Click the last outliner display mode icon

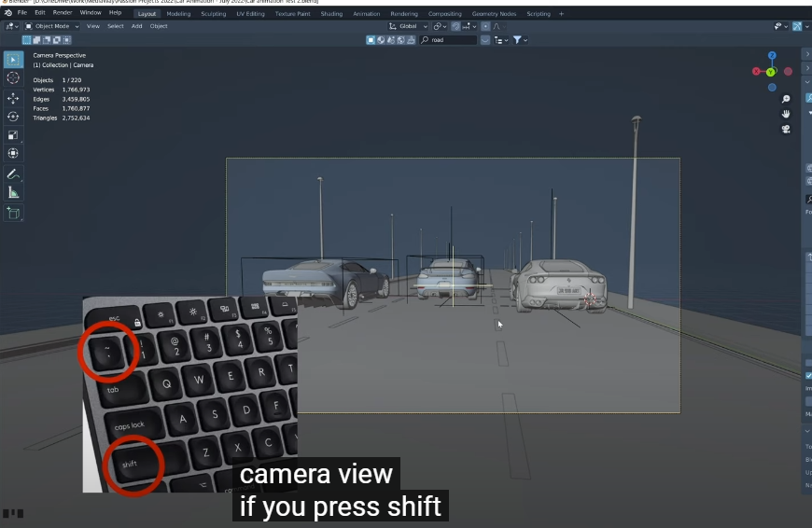412,40
